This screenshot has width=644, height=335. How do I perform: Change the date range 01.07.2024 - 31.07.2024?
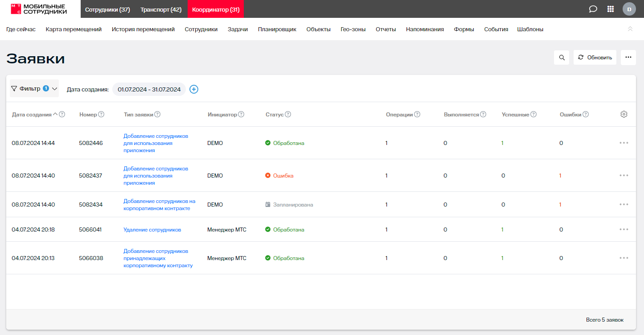pos(149,89)
